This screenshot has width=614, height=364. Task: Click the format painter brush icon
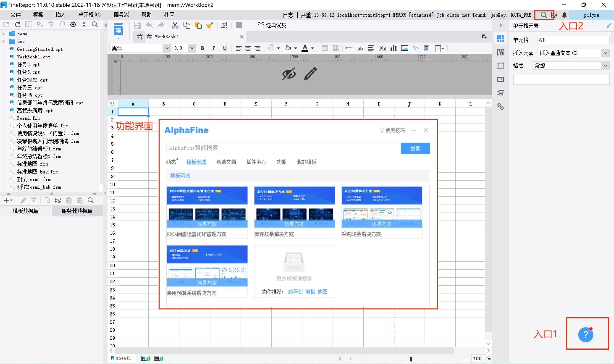[210, 25]
